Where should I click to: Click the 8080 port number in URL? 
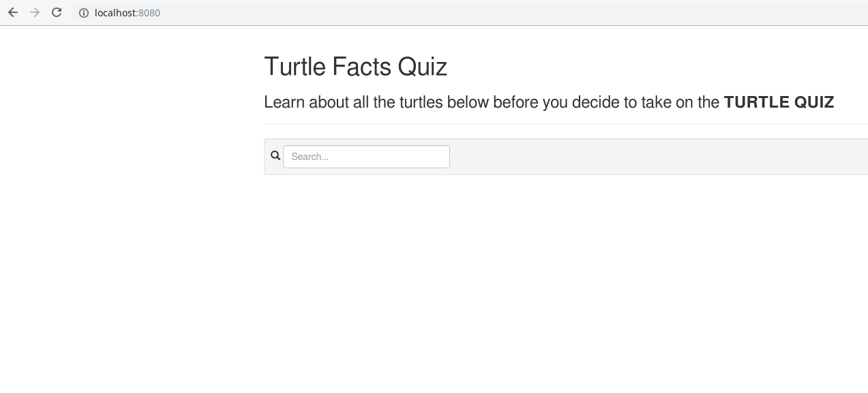[149, 13]
